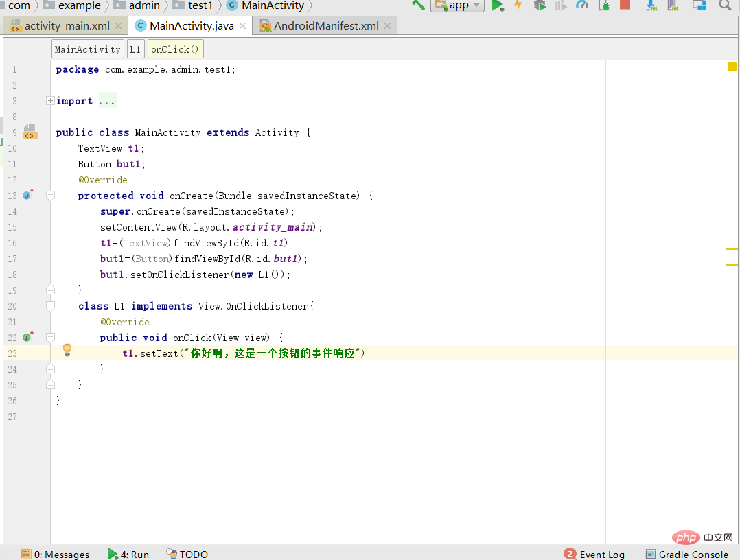Click the go-to-related-layout icon beside line 9
The image size is (740, 560).
click(30, 131)
